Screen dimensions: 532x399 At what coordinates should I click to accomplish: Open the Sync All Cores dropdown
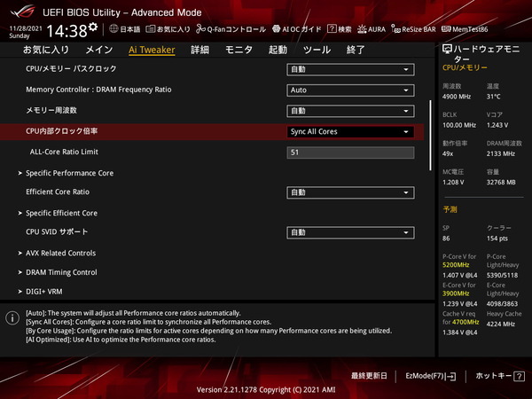point(350,132)
